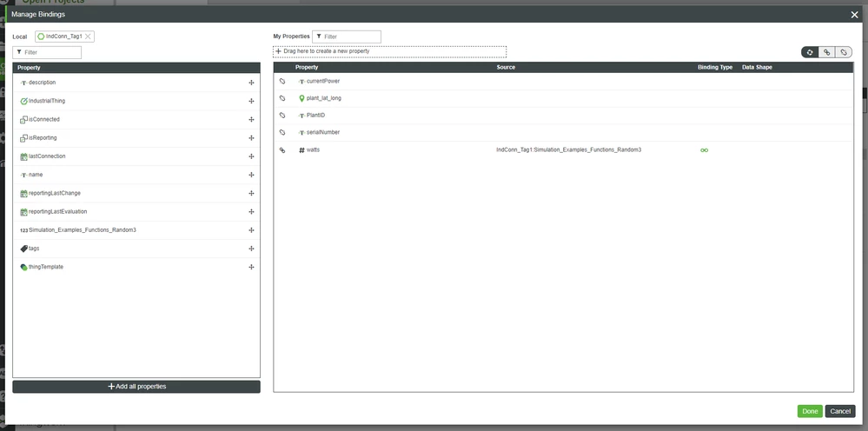The width and height of the screenshot is (868, 431).
Task: Add the lastConnection property via its plus icon
Action: (x=251, y=156)
